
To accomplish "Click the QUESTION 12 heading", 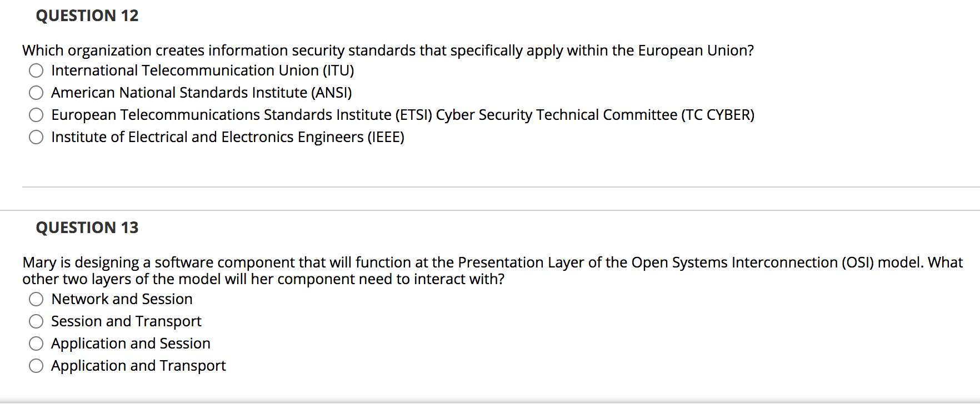I will click(x=87, y=16).
